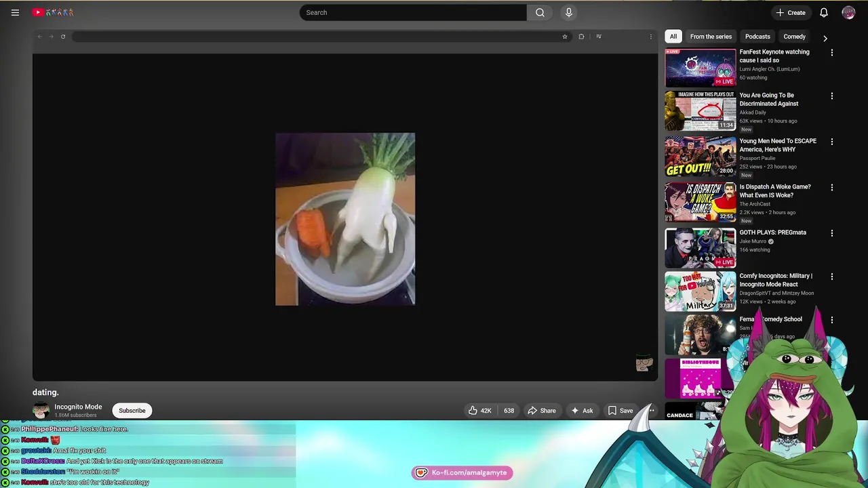Open The ArchCast channel name

(x=755, y=204)
